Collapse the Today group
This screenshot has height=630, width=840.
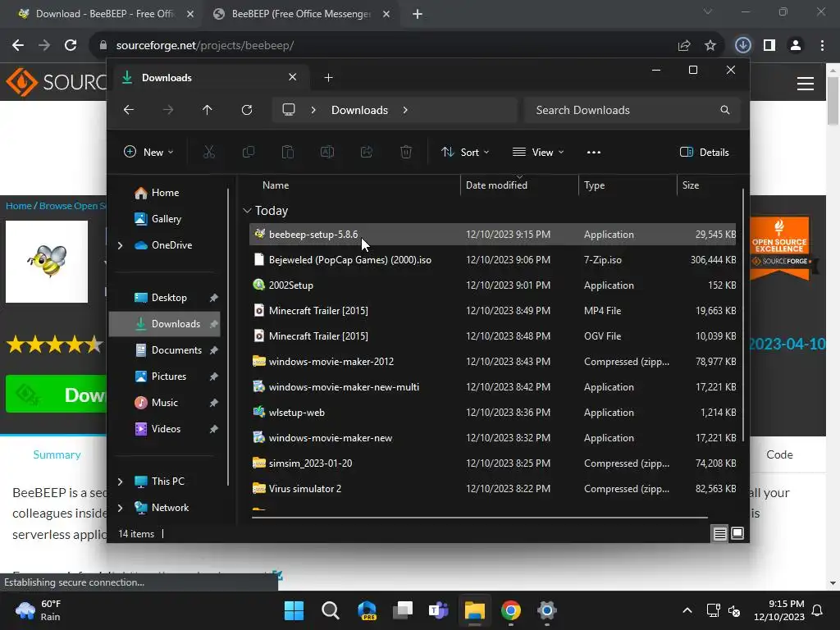(247, 211)
